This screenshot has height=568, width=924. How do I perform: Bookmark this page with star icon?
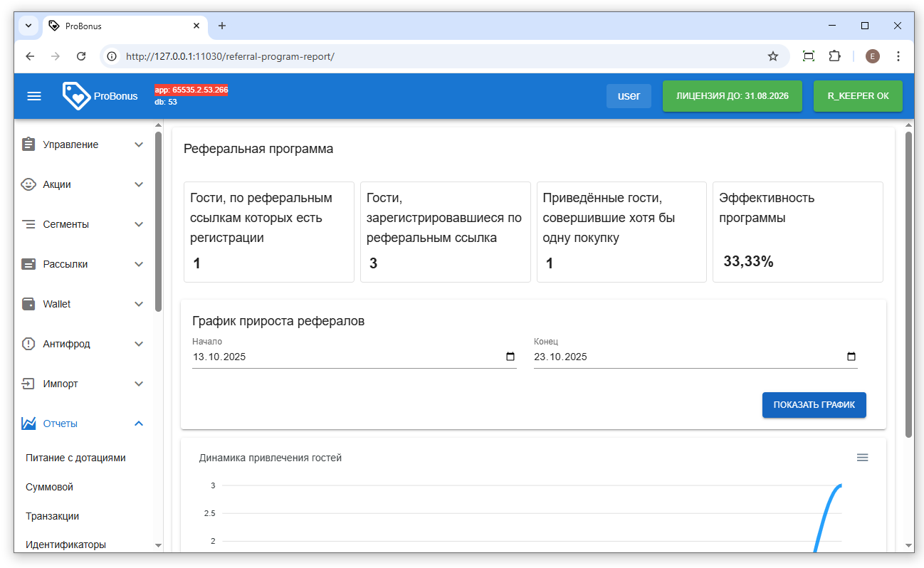pos(772,56)
